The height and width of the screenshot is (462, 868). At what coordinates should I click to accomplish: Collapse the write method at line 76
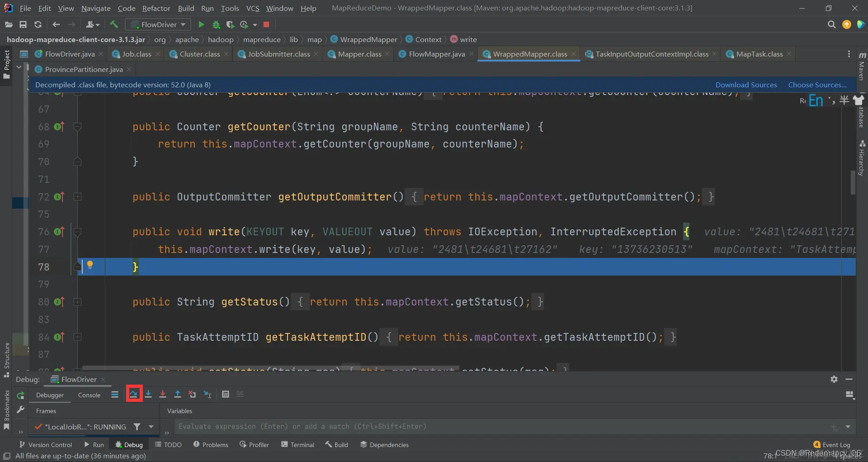pyautogui.click(x=78, y=232)
